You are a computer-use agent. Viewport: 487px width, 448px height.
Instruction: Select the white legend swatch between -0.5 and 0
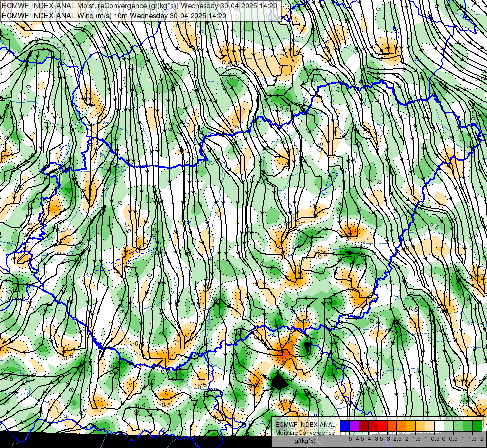tap(439, 426)
